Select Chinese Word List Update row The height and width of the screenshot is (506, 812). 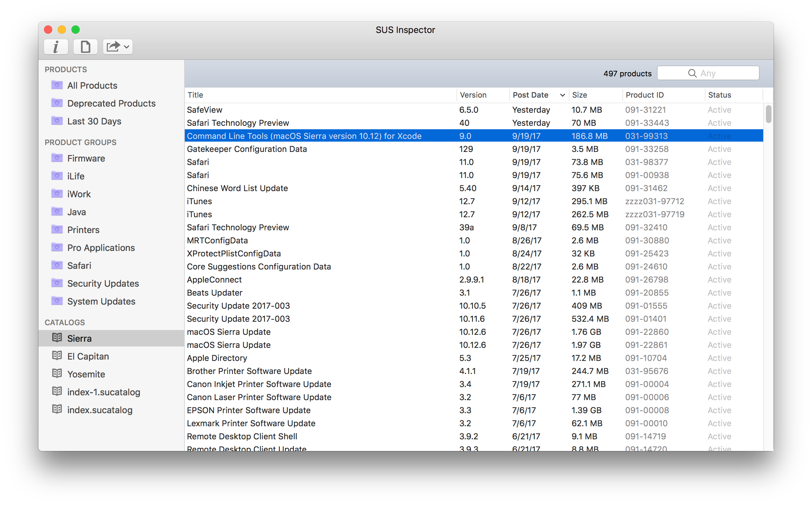(474, 188)
